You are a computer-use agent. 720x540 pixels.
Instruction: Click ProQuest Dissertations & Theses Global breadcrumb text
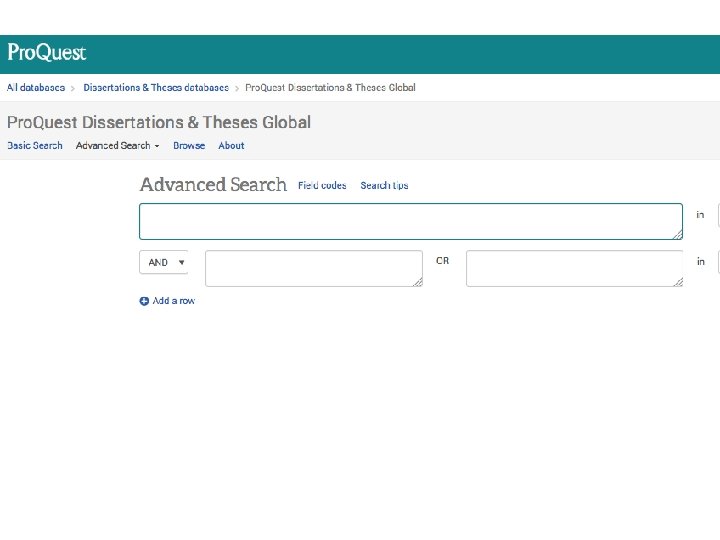[330, 88]
